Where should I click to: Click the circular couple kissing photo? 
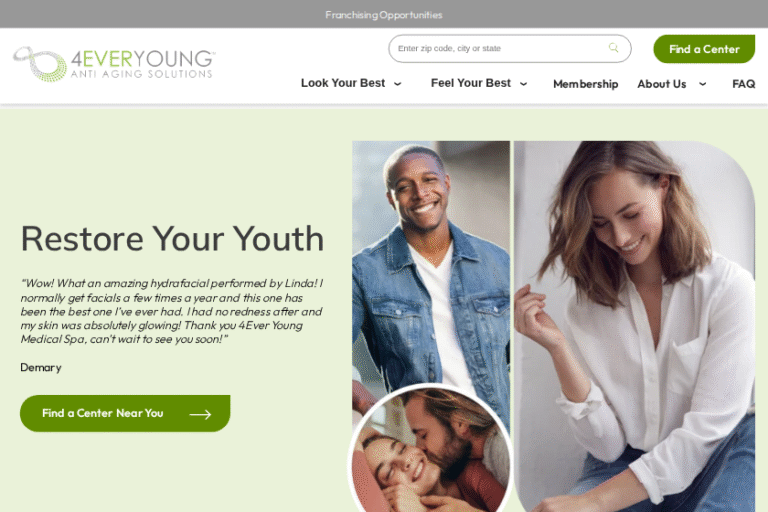[x=431, y=449]
